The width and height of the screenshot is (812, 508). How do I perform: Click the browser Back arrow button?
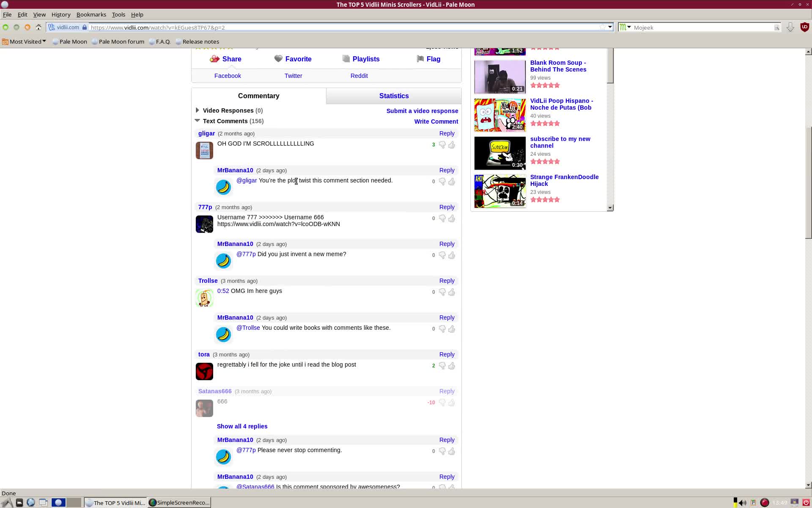tap(5, 27)
